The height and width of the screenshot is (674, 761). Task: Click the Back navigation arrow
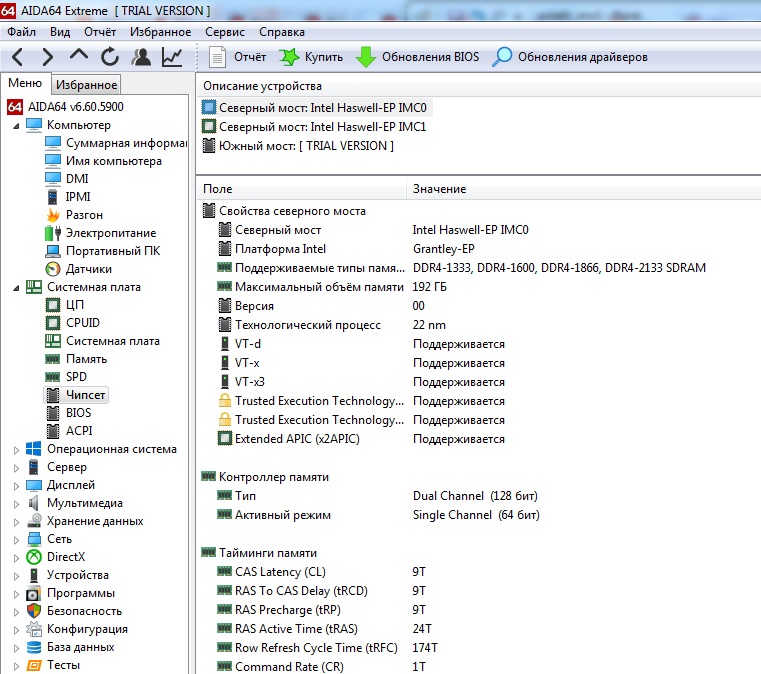(x=17, y=57)
